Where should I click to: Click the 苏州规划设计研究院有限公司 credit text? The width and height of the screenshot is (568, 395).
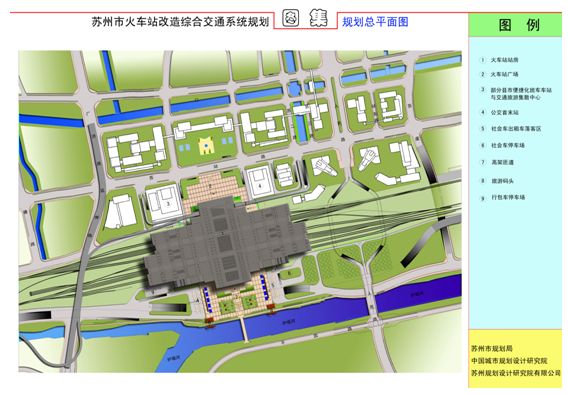[516, 373]
